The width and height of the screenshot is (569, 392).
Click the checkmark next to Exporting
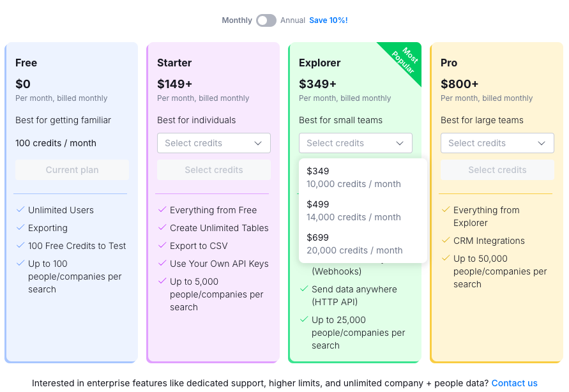pos(20,228)
